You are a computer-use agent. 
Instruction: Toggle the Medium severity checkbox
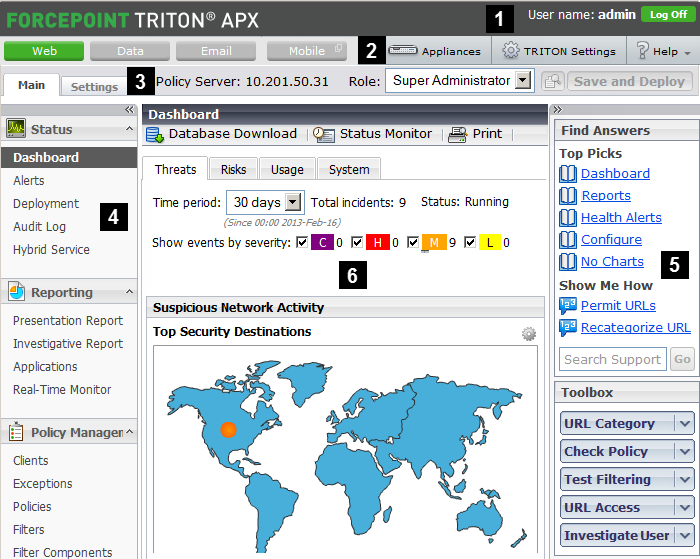tap(413, 242)
